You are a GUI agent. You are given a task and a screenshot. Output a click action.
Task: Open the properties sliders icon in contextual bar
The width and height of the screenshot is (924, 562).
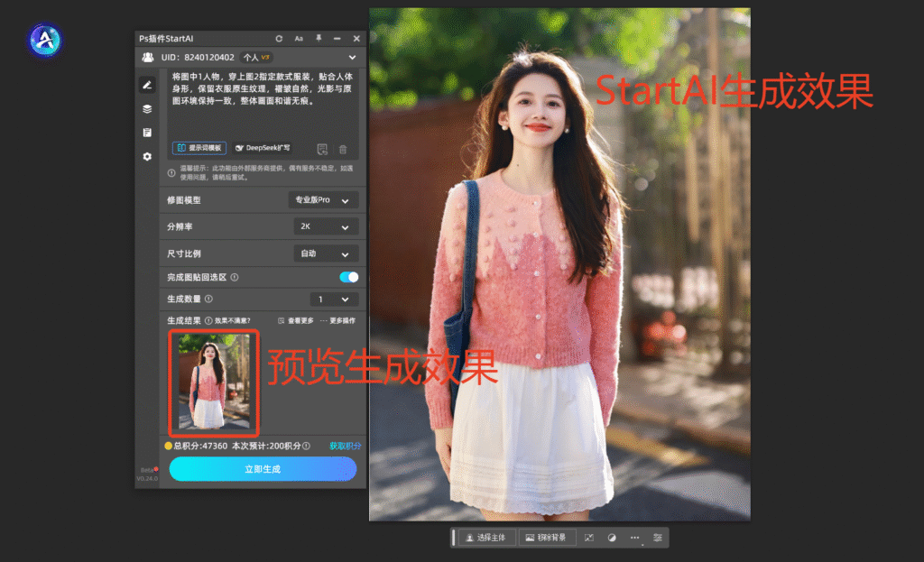(658, 538)
